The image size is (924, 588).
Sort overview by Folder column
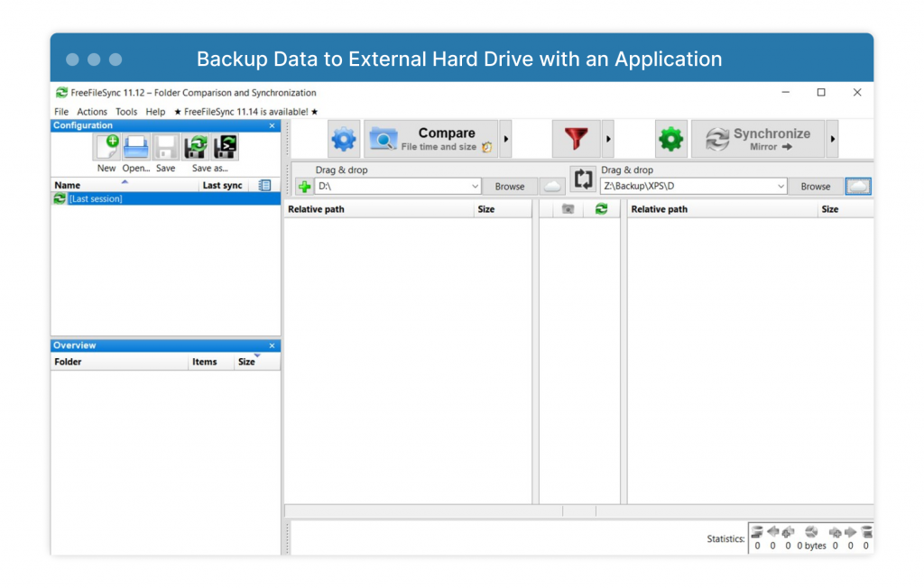(x=120, y=363)
